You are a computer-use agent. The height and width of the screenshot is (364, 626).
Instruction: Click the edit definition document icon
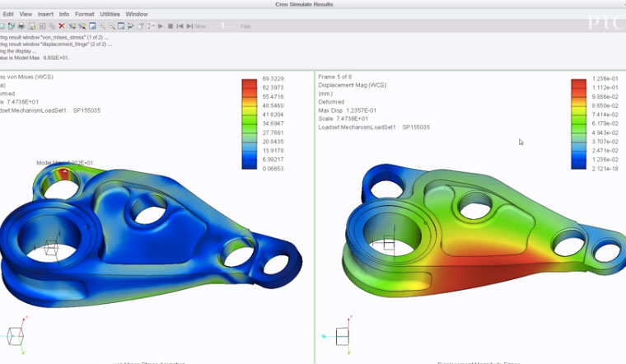point(42,26)
